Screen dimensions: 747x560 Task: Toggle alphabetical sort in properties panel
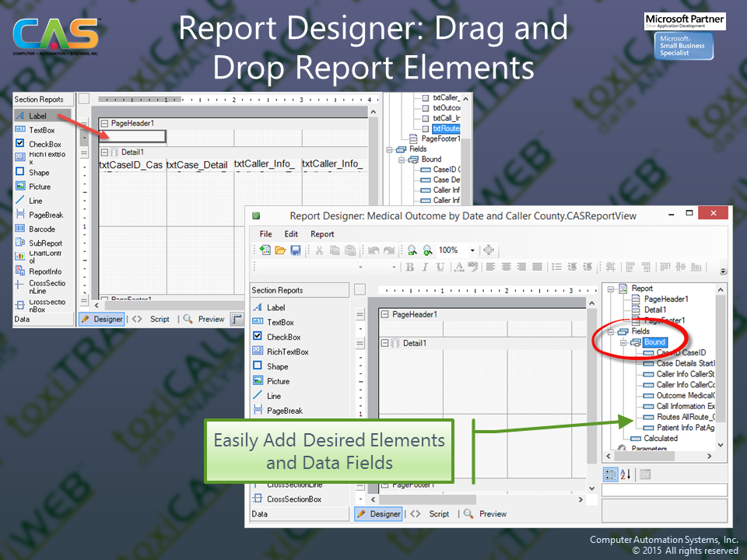[x=626, y=474]
